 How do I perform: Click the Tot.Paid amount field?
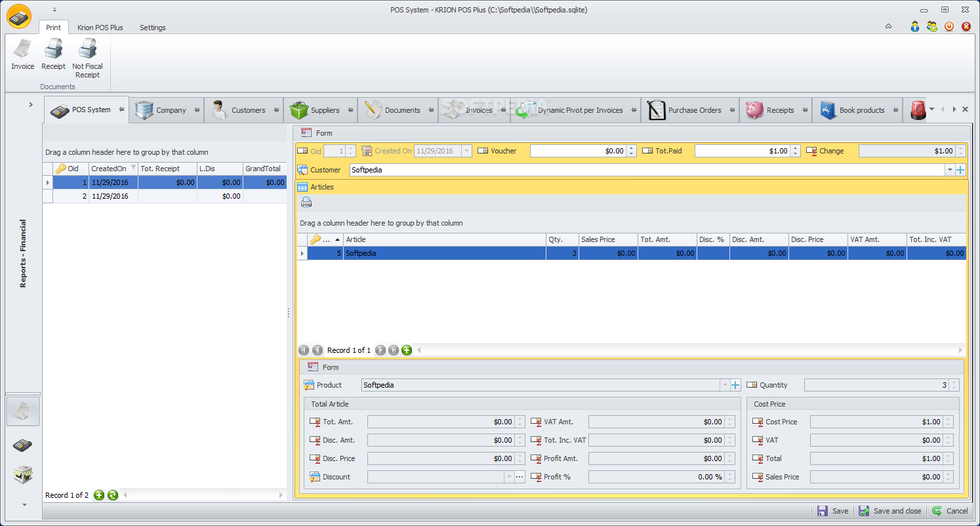pyautogui.click(x=743, y=151)
